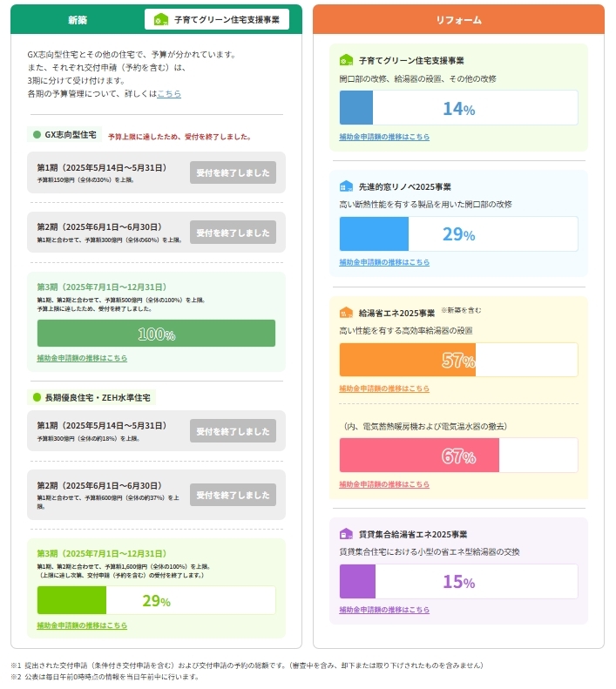Open 補助金申請額の推移 link under GX 100% bar
The width and height of the screenshot is (616, 689).
tap(82, 358)
